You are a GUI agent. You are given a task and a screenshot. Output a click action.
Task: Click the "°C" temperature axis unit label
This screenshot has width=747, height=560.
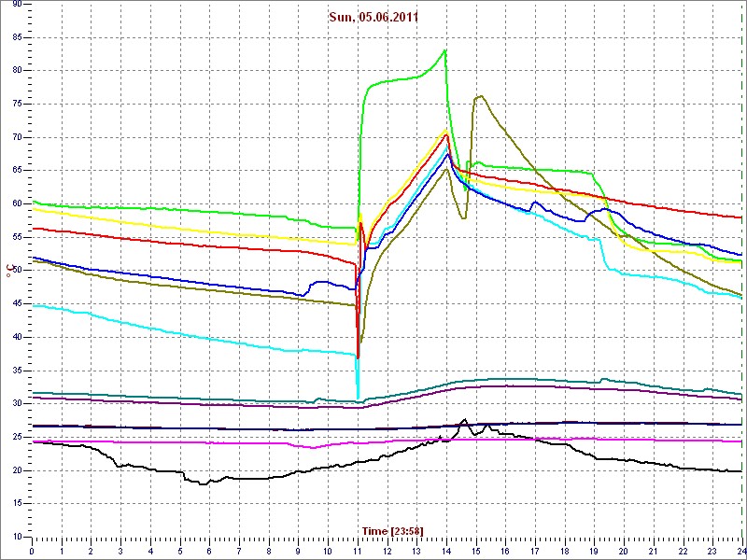coord(9,271)
